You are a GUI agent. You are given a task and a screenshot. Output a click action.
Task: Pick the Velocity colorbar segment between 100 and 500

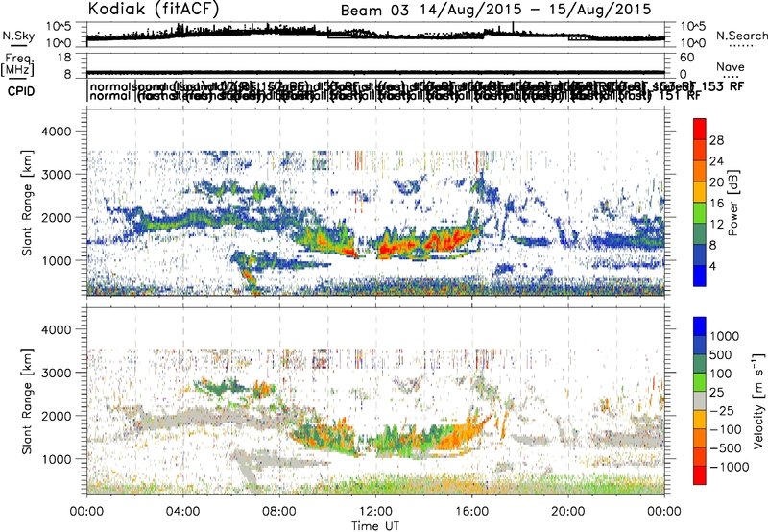coord(700,365)
